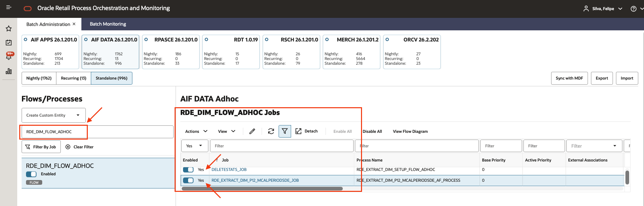Click the Active Priority filter field
The image size is (644, 206).
coord(544,146)
